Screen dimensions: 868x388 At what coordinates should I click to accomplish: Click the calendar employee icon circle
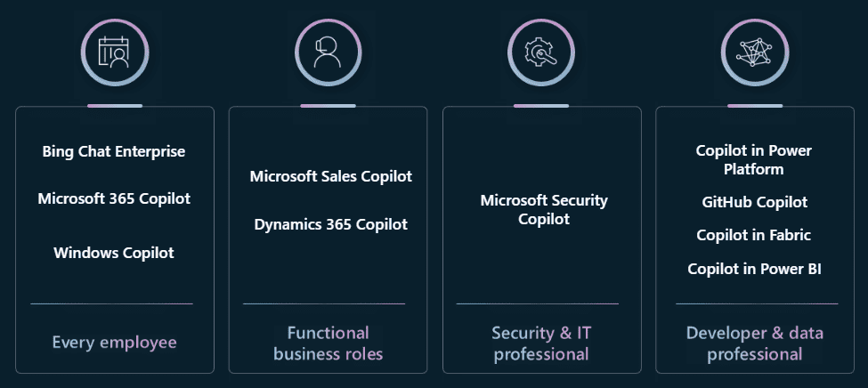point(115,53)
